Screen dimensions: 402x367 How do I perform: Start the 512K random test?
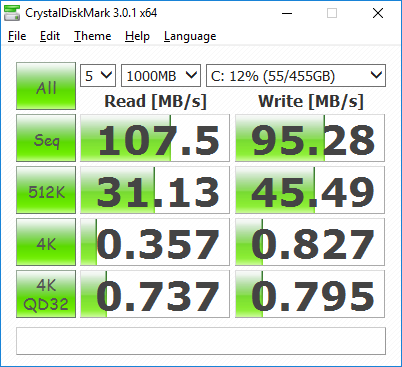pos(46,190)
